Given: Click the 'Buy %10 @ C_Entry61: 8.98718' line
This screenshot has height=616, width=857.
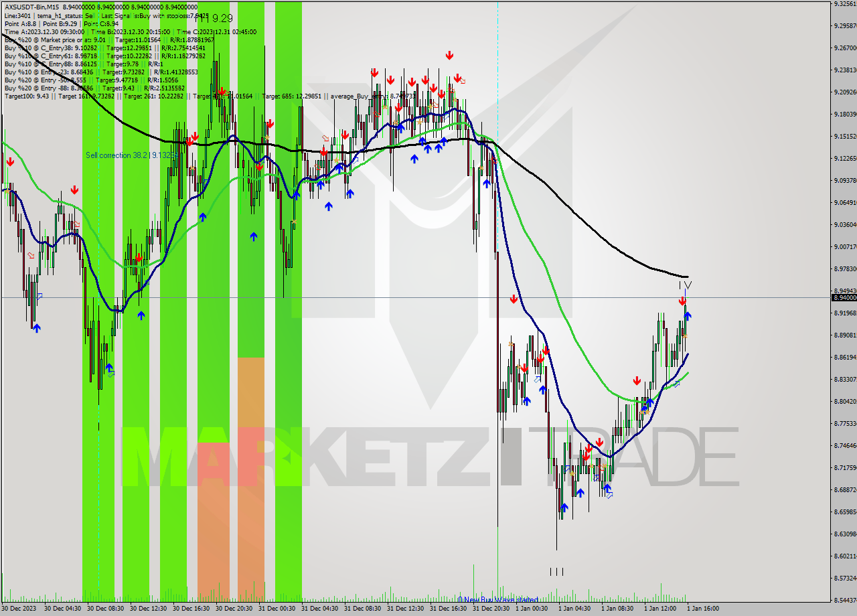Looking at the screenshot, I should pyautogui.click(x=106, y=56).
